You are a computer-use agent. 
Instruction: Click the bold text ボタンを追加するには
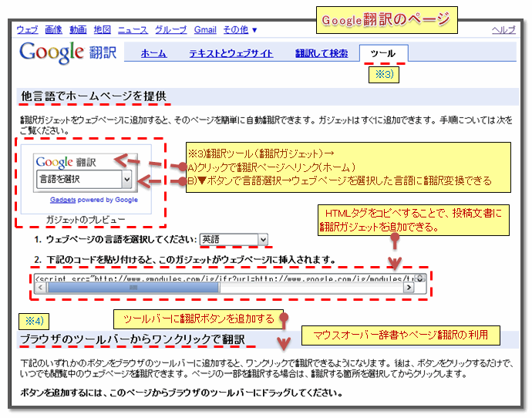[x=64, y=393]
